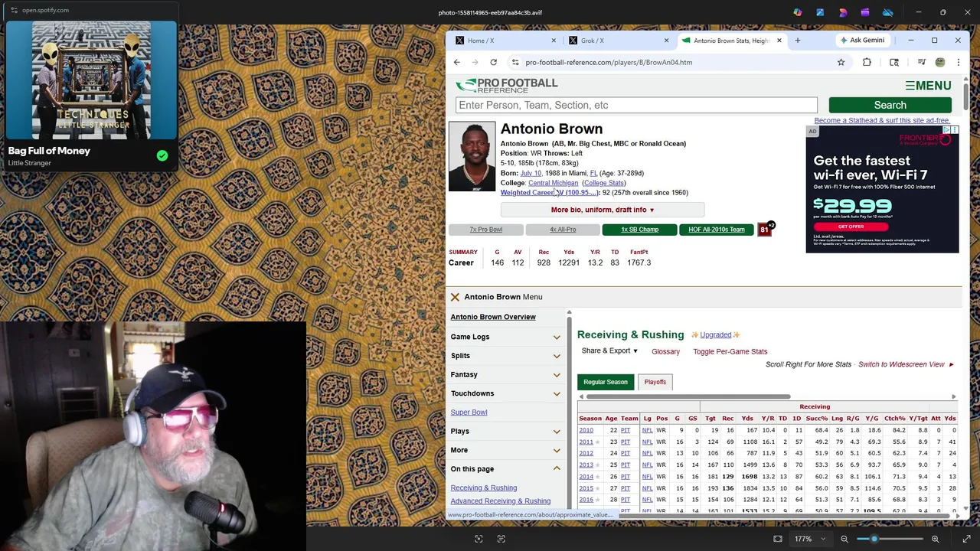Expand More bio, uniform, draft info
This screenshot has height=551, width=980.
pyautogui.click(x=603, y=210)
